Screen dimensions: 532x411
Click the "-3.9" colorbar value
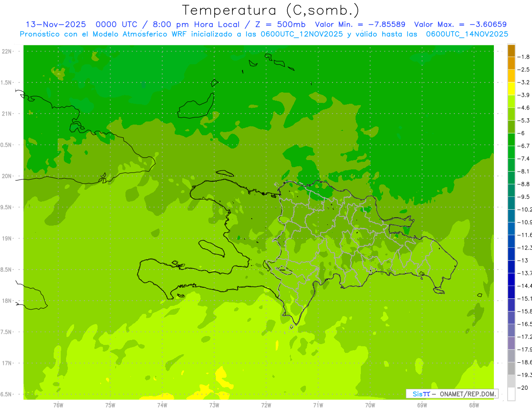click(523, 95)
